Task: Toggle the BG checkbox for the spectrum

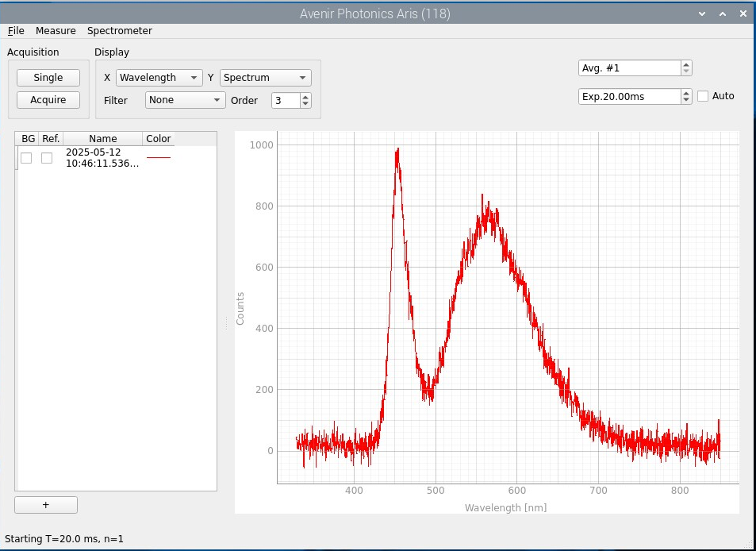Action: point(26,158)
